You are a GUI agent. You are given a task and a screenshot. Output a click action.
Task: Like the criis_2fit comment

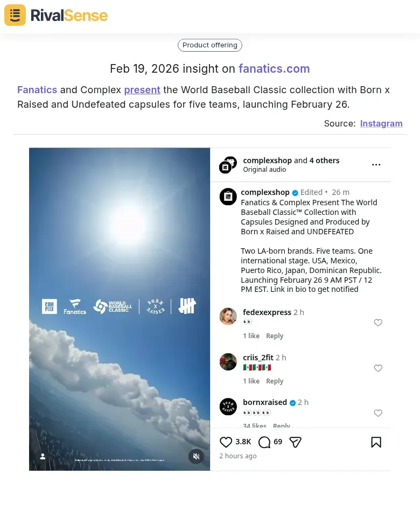[378, 368]
